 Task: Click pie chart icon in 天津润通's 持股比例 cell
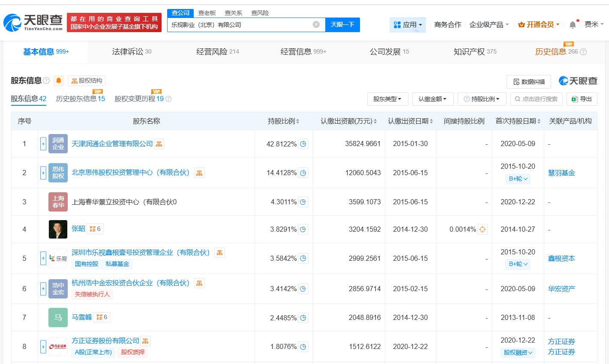[x=303, y=144]
